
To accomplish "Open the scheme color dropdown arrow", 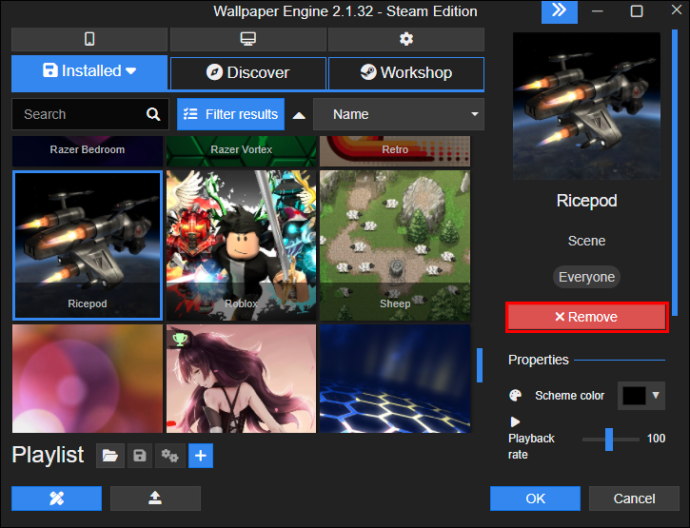I will click(x=656, y=395).
